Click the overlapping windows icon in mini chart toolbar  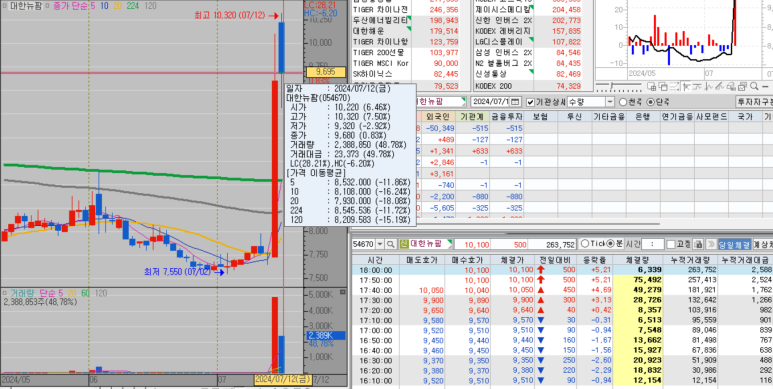(x=663, y=86)
